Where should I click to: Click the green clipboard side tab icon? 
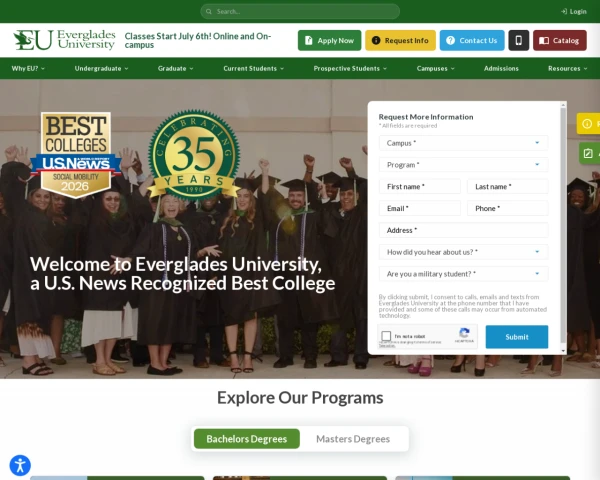click(x=588, y=153)
